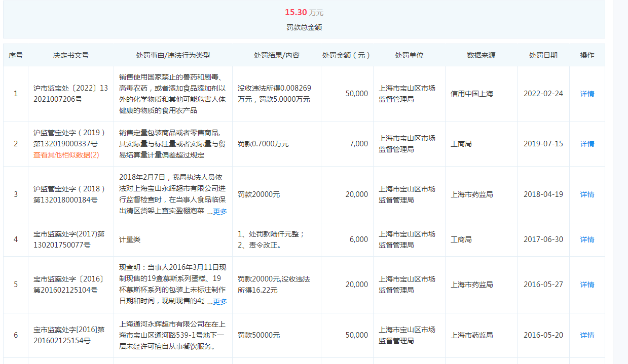Click the 没收违法所得0.008269万元 result cell
This screenshot has height=364, width=628.
[x=274, y=94]
